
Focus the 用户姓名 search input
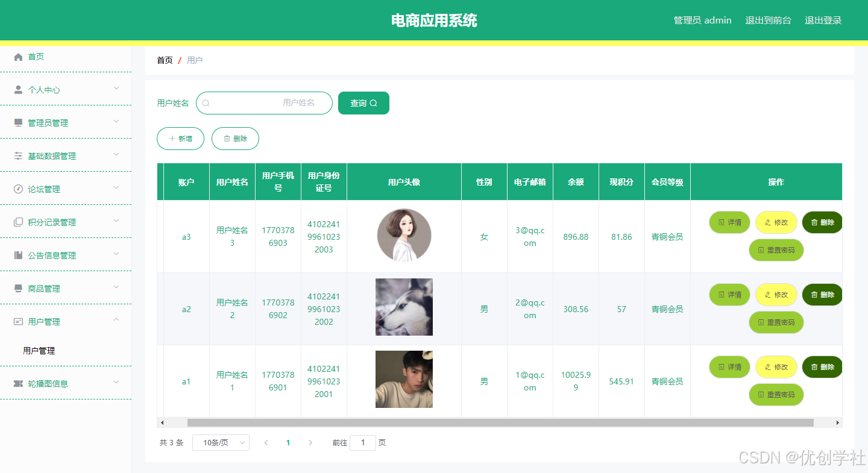[x=264, y=103]
